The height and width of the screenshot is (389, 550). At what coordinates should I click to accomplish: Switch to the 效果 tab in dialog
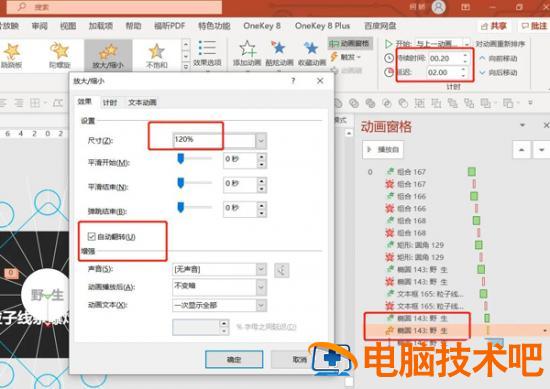tap(85, 102)
